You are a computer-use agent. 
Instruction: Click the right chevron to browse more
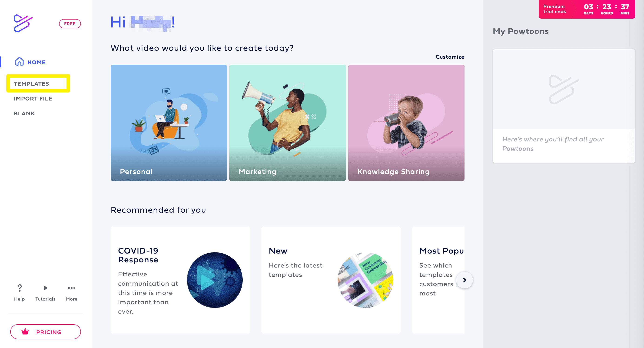[465, 280]
